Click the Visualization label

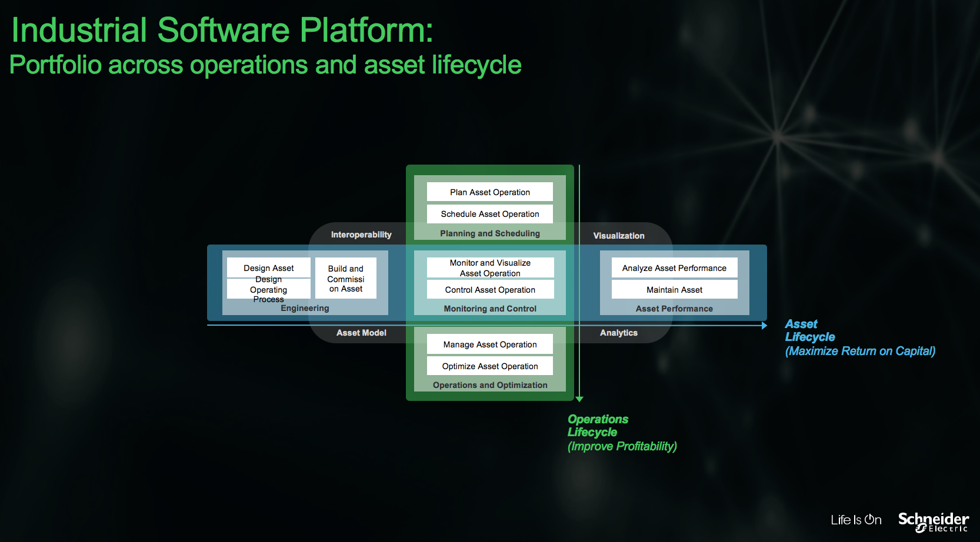(619, 236)
